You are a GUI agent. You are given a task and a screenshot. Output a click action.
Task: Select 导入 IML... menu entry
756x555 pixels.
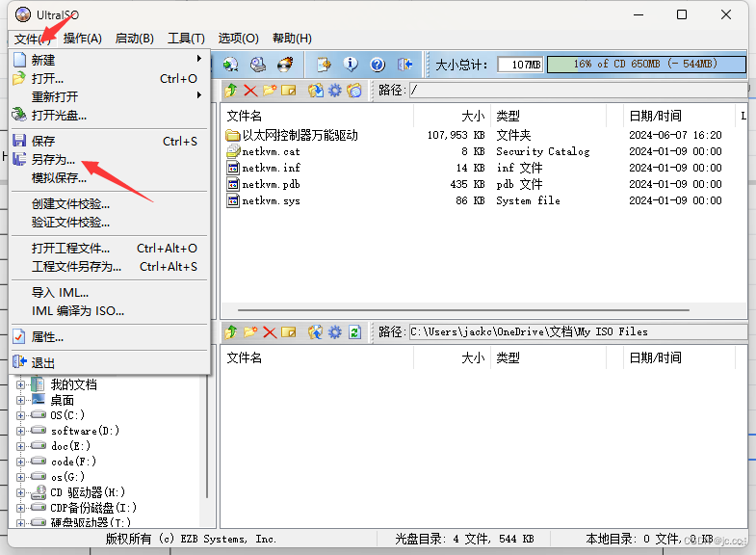coord(110,292)
